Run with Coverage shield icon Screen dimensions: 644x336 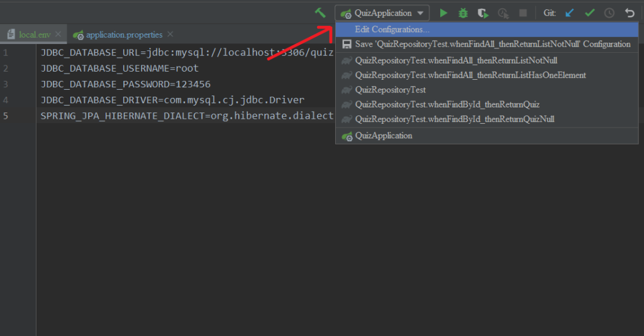coord(482,13)
